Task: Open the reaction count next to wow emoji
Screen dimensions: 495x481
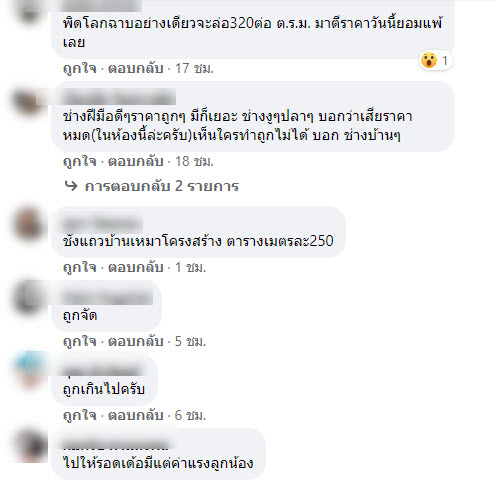Action: point(445,61)
